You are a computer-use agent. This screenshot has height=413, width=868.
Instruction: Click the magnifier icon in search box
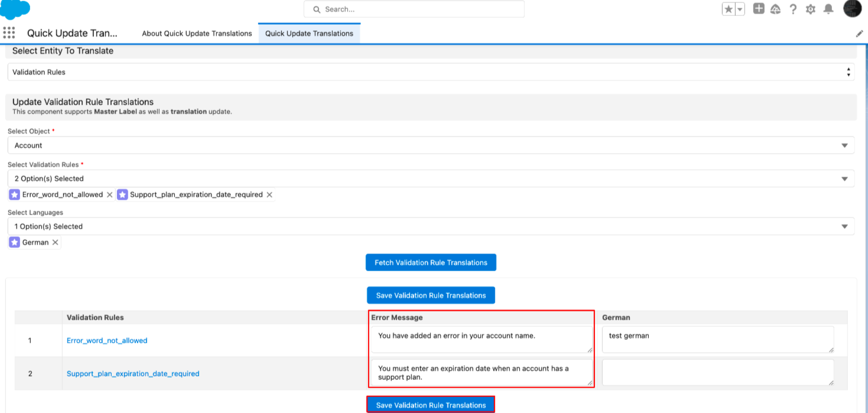coord(316,9)
